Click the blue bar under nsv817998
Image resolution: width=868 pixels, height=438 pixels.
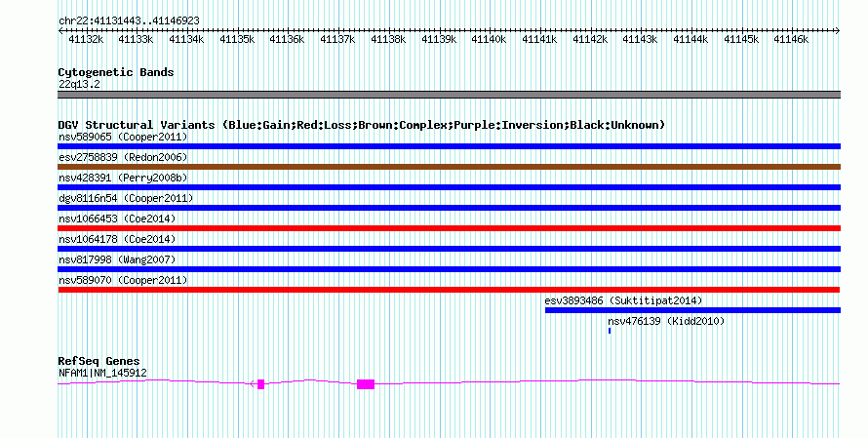[449, 269]
